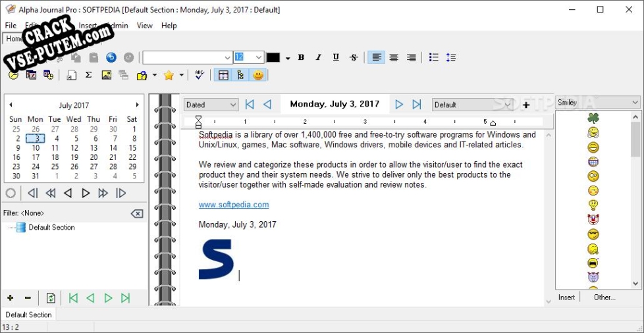Remove a section with the minus icon

click(28, 297)
